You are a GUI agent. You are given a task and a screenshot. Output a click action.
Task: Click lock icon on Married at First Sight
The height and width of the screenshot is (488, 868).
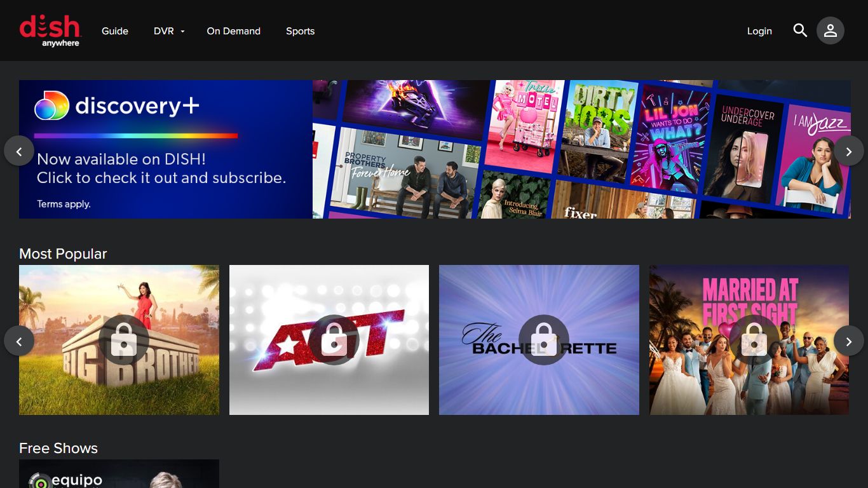754,340
